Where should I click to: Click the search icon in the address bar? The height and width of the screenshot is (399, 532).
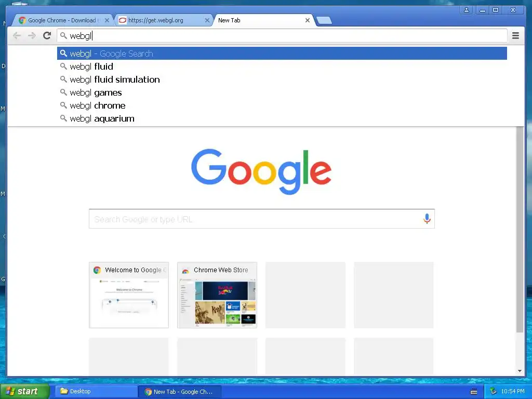[63, 35]
